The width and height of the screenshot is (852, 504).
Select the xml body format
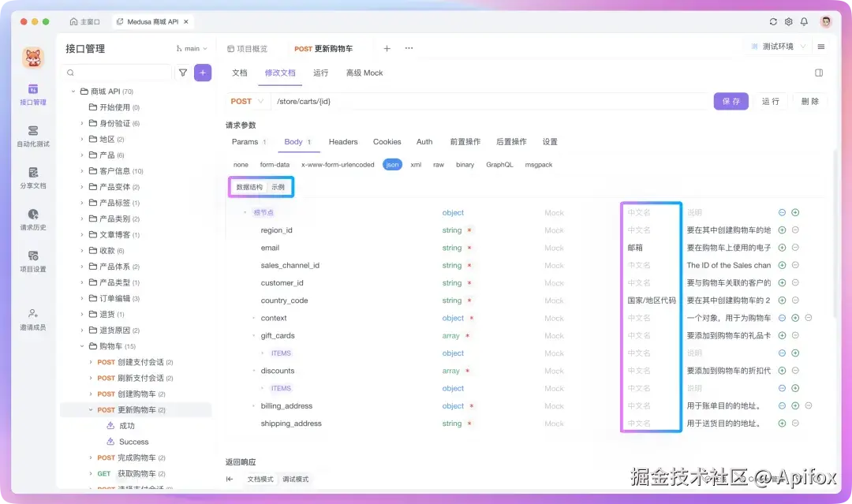tap(417, 165)
